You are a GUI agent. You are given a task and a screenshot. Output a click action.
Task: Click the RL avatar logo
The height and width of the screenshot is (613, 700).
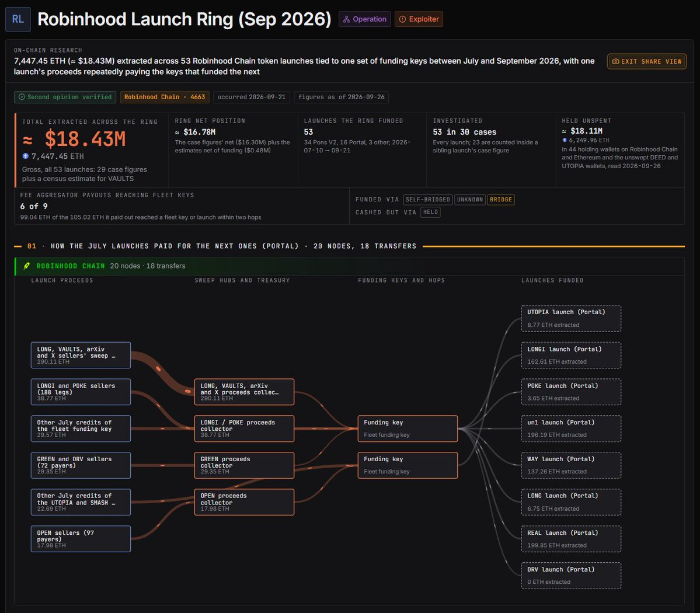(x=18, y=19)
